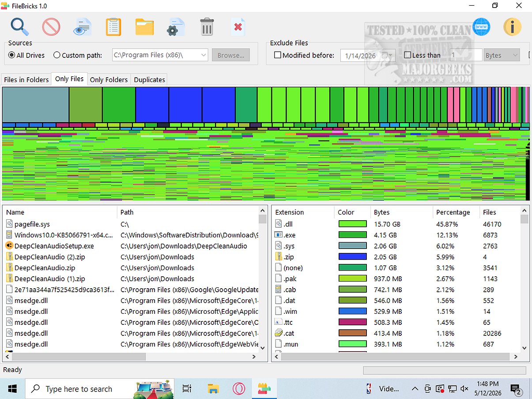Click the large gray-blue treemap block
This screenshot has height=399, width=532.
click(x=35, y=105)
